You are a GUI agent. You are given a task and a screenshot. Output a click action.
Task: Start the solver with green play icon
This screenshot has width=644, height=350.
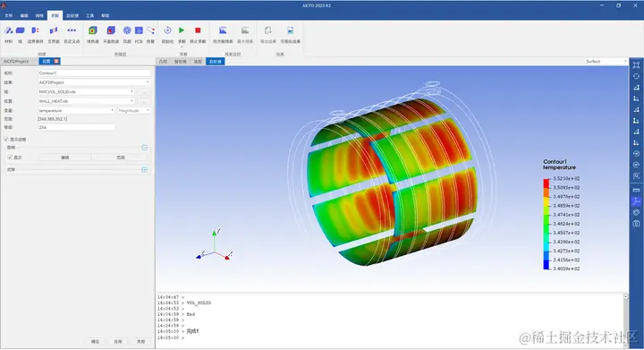pyautogui.click(x=182, y=30)
